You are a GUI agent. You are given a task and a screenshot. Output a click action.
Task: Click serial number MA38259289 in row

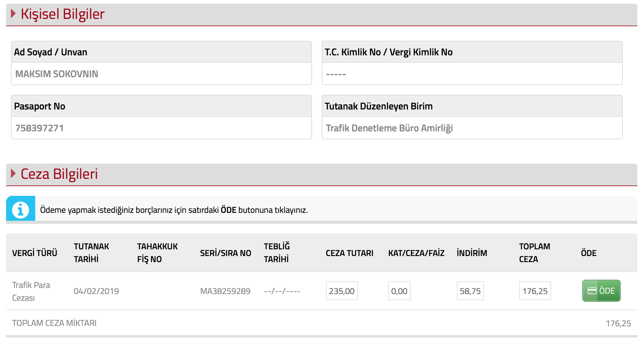[225, 291]
